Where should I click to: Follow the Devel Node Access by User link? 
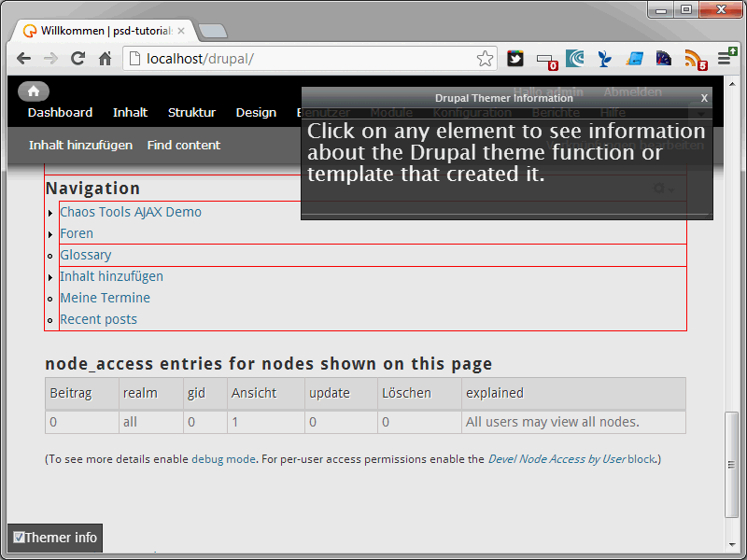[x=557, y=459]
